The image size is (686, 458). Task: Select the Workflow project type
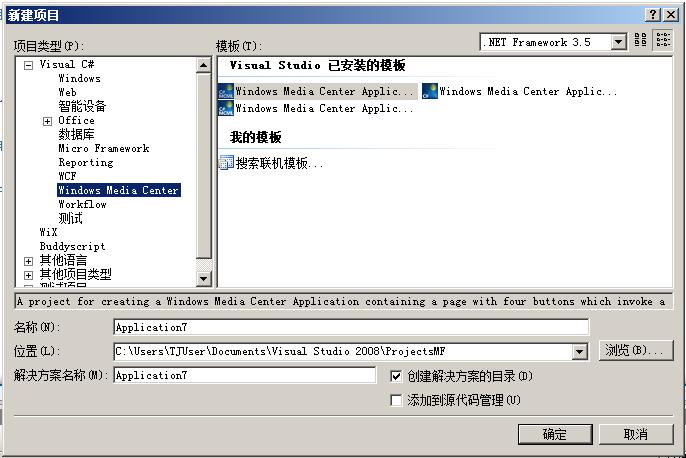[x=82, y=204]
